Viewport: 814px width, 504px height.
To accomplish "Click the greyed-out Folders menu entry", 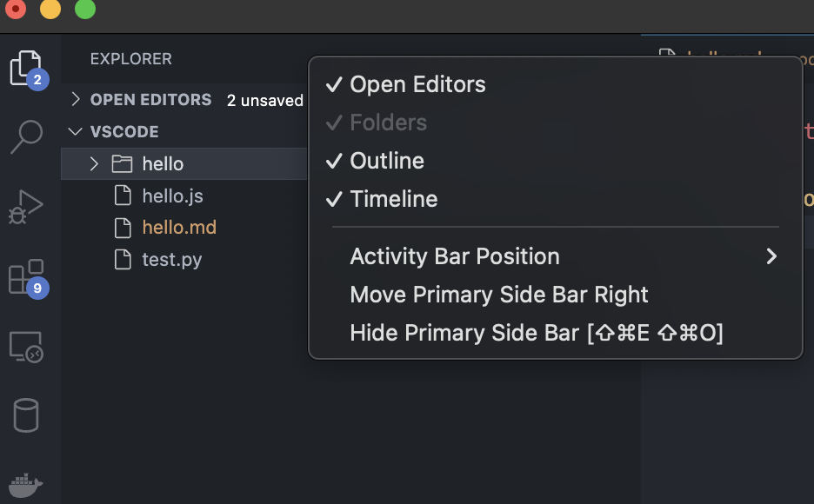I will point(556,123).
